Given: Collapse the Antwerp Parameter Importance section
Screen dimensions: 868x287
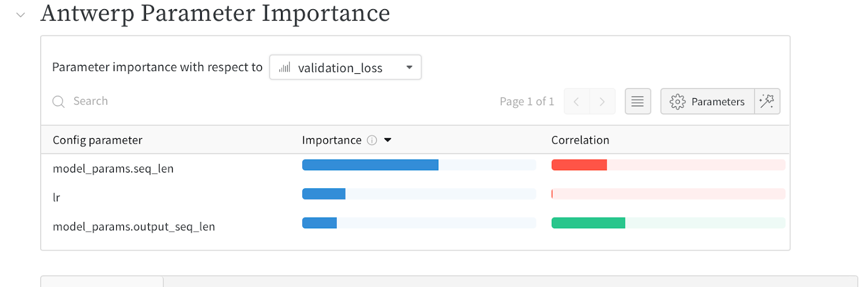Looking at the screenshot, I should (x=21, y=15).
